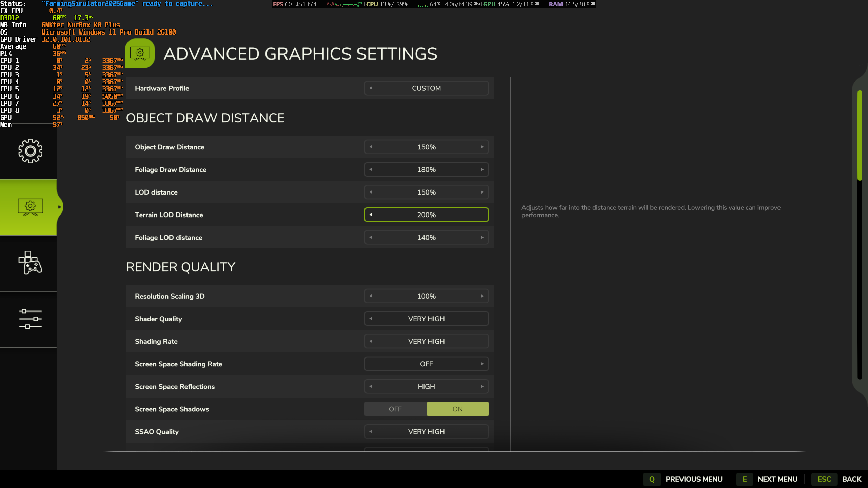Image resolution: width=868 pixels, height=488 pixels.
Task: Lower Shading Rate from VERY HIGH
Action: point(371,341)
